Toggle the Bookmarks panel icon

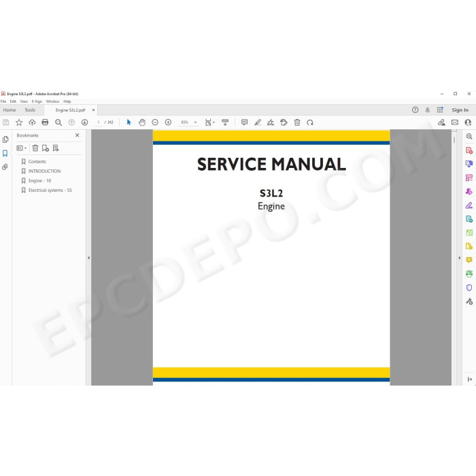[x=5, y=153]
